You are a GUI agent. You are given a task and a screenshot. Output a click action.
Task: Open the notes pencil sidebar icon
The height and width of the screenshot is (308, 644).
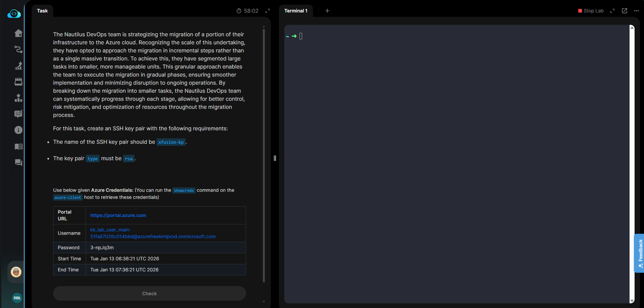[x=18, y=114]
